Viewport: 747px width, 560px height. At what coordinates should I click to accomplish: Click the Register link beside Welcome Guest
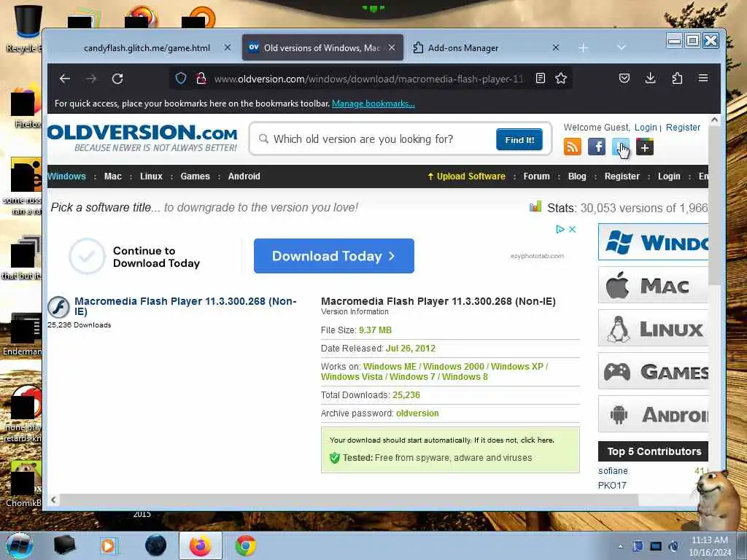tap(683, 127)
